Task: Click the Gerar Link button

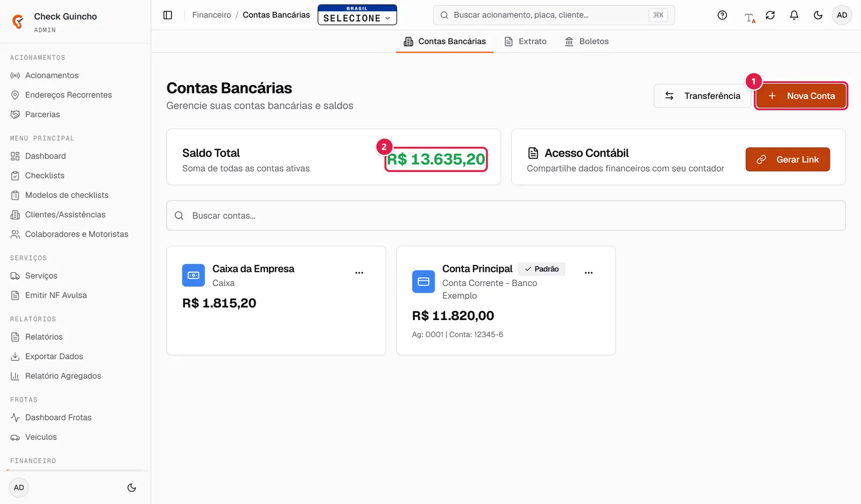Action: click(788, 160)
